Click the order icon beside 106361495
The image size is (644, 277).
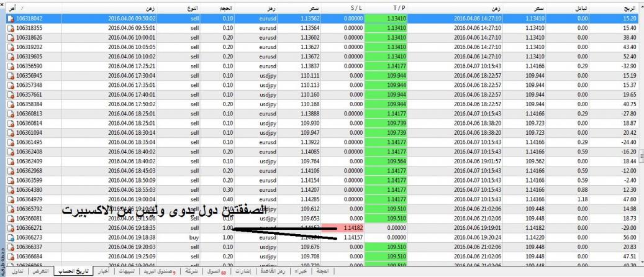point(11,142)
